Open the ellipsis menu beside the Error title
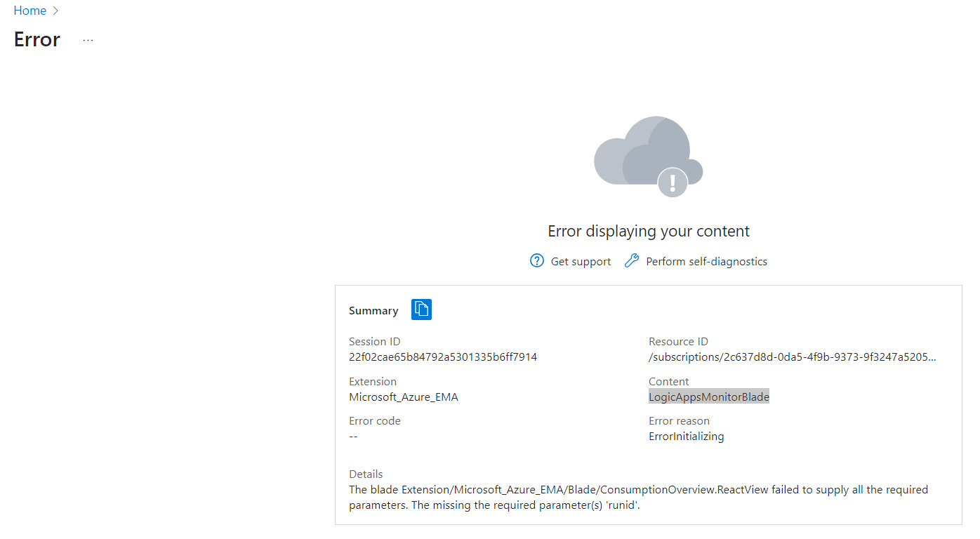 tap(87, 40)
